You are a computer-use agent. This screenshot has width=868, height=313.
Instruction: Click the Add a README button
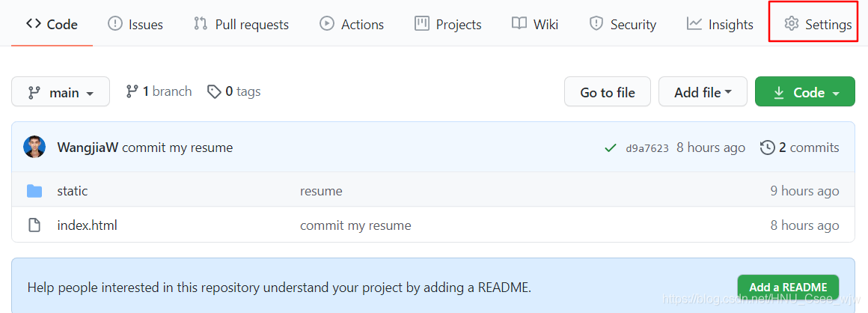click(x=788, y=287)
